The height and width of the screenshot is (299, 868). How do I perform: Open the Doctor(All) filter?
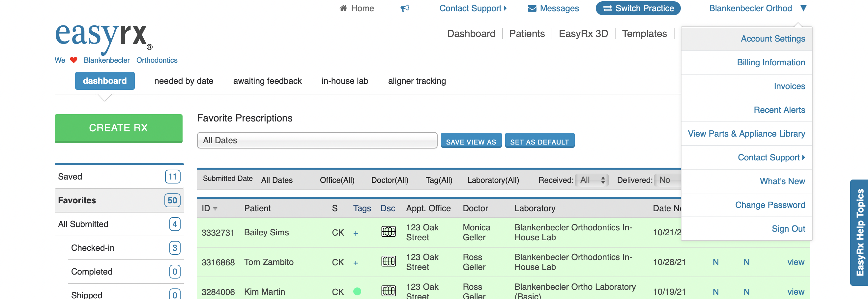[390, 180]
